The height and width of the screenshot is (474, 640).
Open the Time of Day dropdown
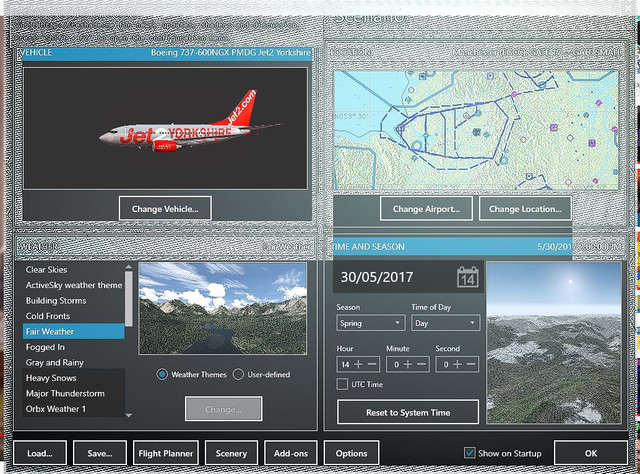pyautogui.click(x=445, y=323)
